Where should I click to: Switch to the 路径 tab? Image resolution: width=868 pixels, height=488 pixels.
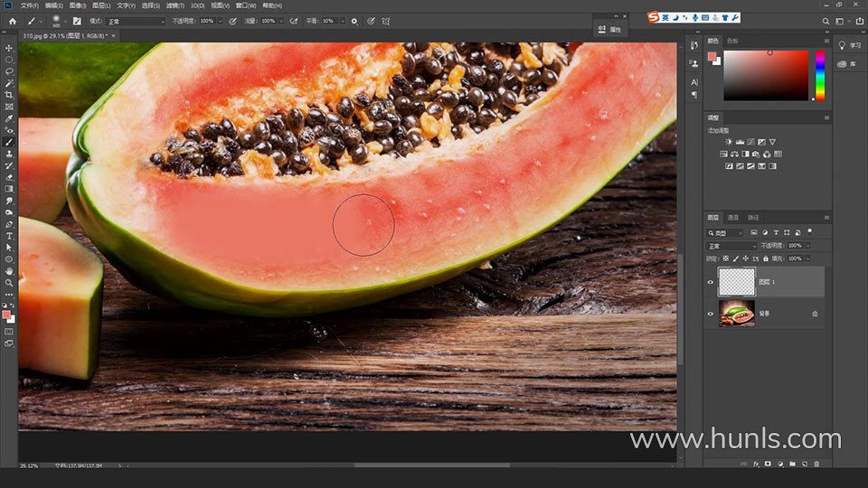pyautogui.click(x=753, y=218)
